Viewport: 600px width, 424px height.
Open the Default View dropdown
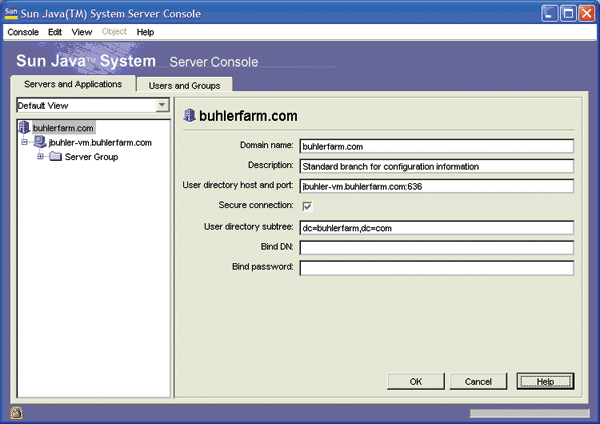point(161,105)
